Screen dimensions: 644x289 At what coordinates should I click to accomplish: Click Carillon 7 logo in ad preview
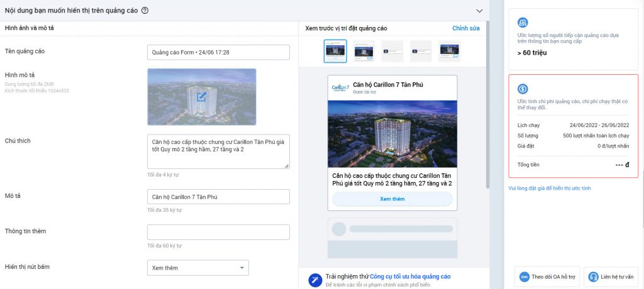click(340, 88)
